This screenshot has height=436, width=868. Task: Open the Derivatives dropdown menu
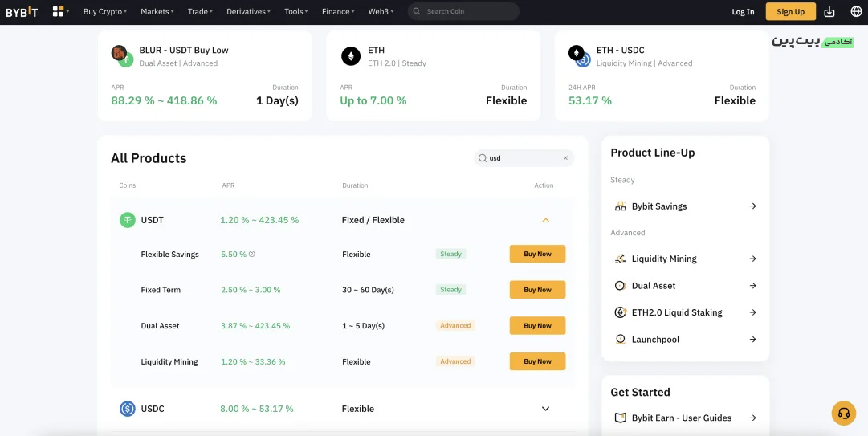(x=249, y=11)
